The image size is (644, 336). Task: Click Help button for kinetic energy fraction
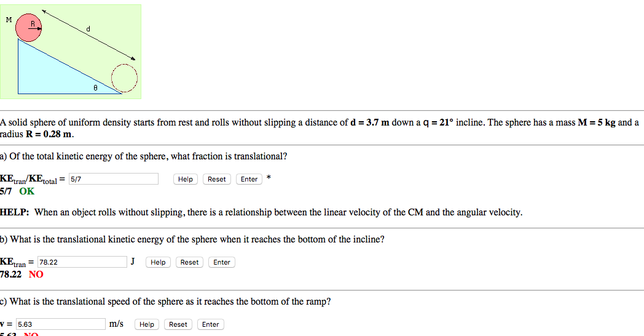coord(186,179)
